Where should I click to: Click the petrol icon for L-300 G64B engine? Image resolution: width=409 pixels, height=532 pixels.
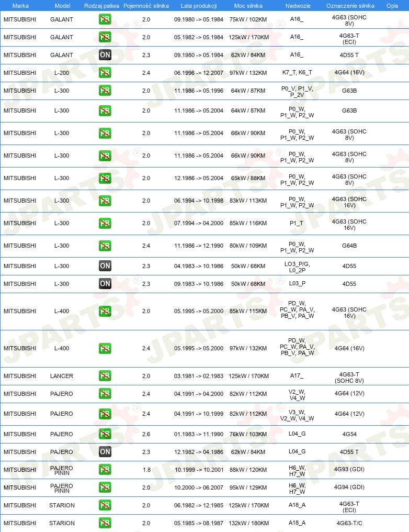coord(105,246)
